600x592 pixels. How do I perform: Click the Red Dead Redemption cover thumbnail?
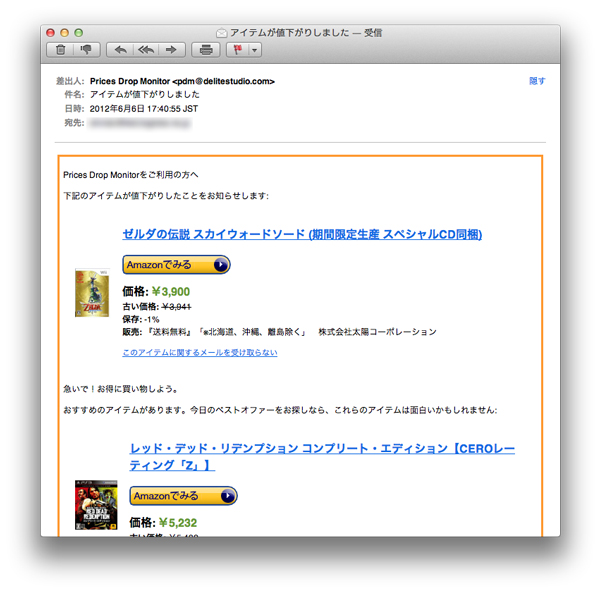[x=96, y=505]
